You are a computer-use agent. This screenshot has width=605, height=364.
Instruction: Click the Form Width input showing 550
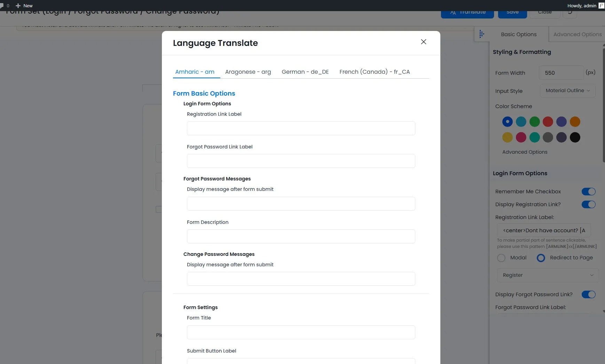pyautogui.click(x=560, y=73)
